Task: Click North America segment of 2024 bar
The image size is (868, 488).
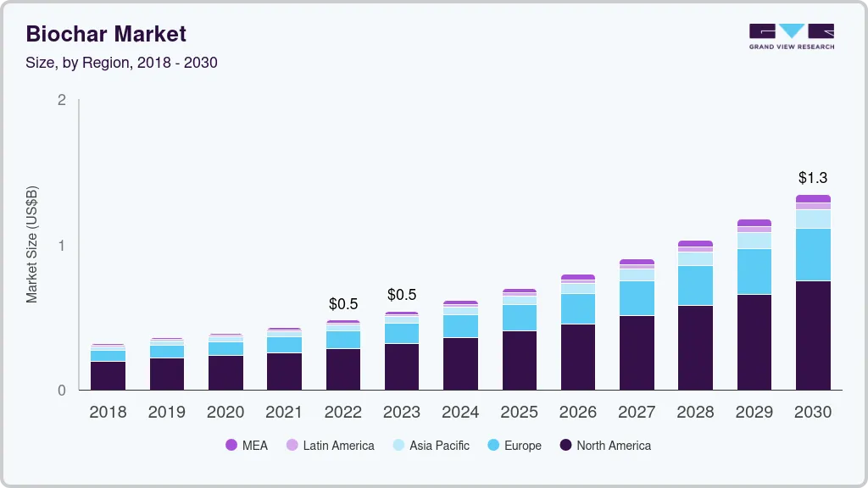Action: [x=460, y=363]
